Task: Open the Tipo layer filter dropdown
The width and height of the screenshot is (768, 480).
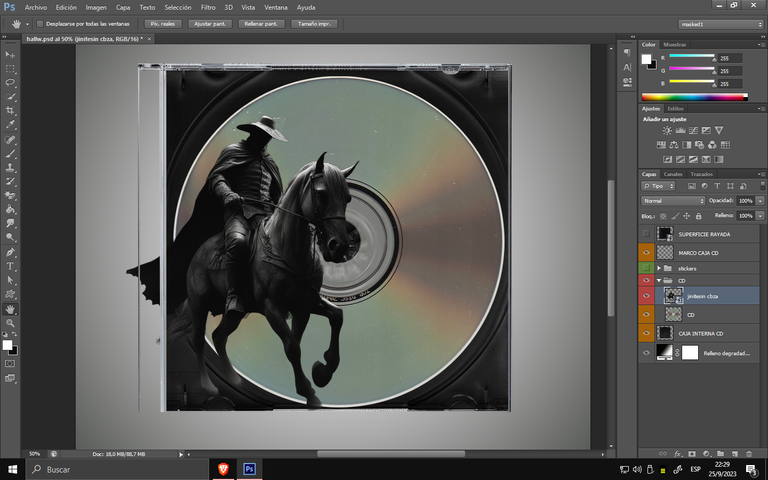Action: tap(658, 186)
